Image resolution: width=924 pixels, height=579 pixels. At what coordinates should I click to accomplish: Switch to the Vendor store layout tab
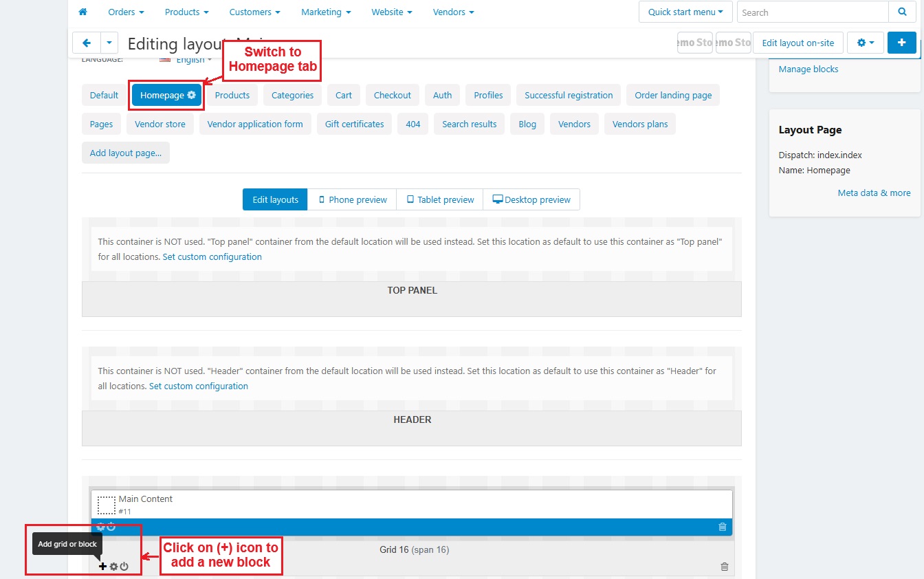(x=159, y=124)
